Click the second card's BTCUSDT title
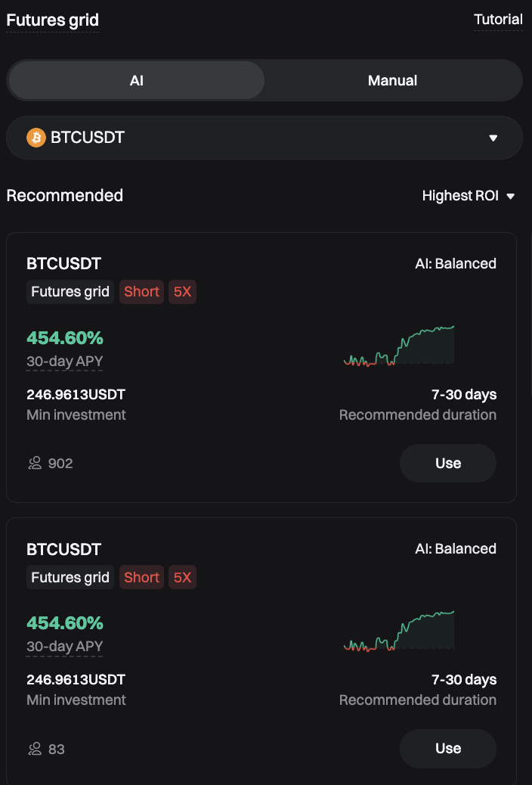Image resolution: width=532 pixels, height=785 pixels. pos(63,549)
